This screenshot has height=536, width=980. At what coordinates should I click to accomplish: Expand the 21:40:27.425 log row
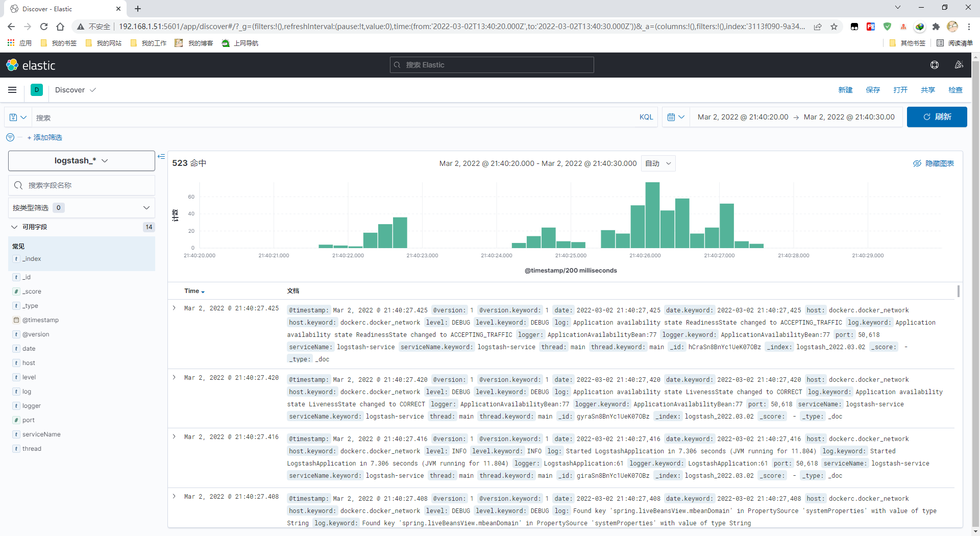pos(174,308)
